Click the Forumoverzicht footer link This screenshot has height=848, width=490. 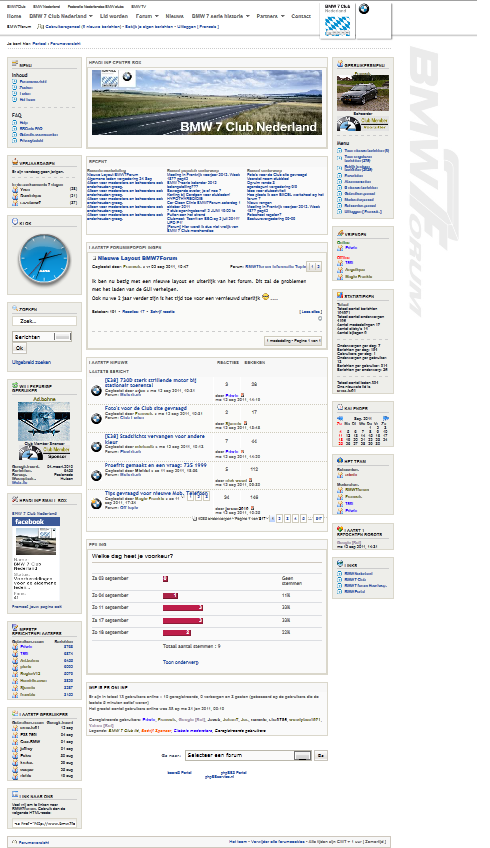coord(34,843)
